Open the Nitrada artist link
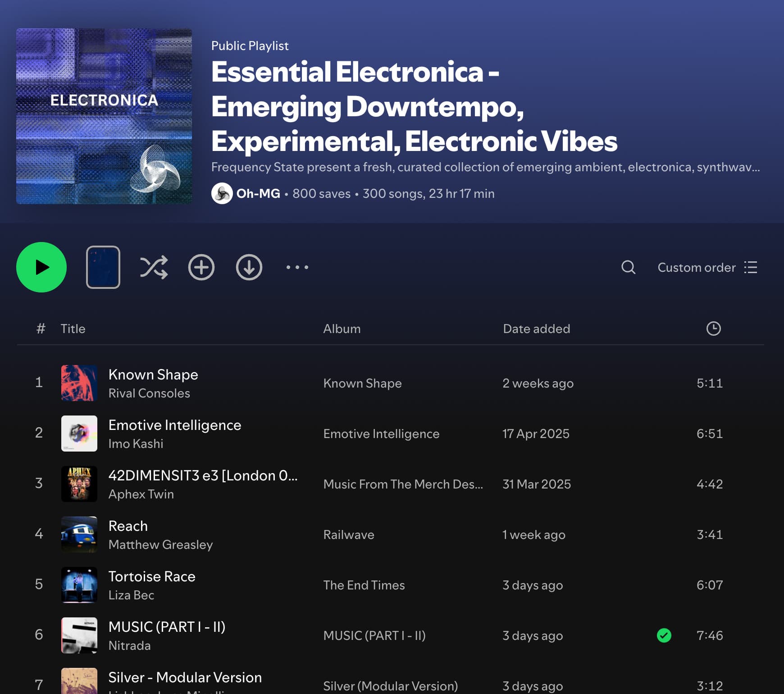This screenshot has width=784, height=694. click(x=130, y=646)
